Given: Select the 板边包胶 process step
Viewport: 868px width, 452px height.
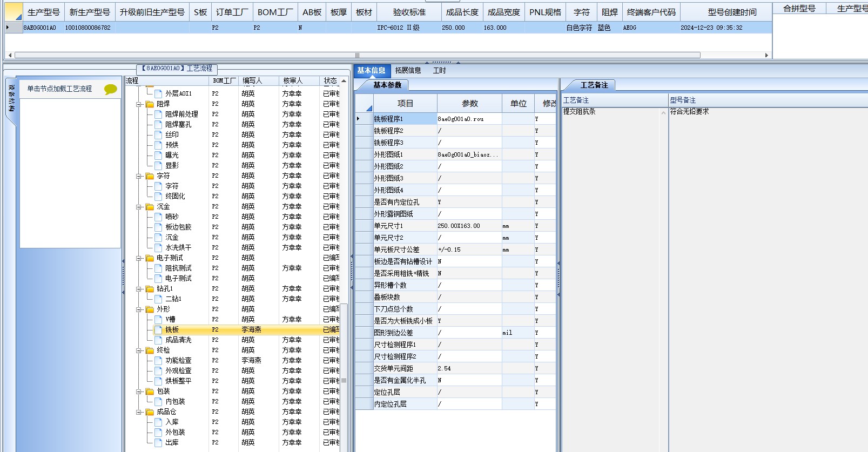Looking at the screenshot, I should pyautogui.click(x=178, y=227).
